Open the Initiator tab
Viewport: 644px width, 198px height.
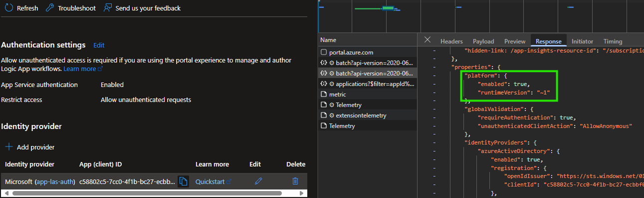coord(582,41)
